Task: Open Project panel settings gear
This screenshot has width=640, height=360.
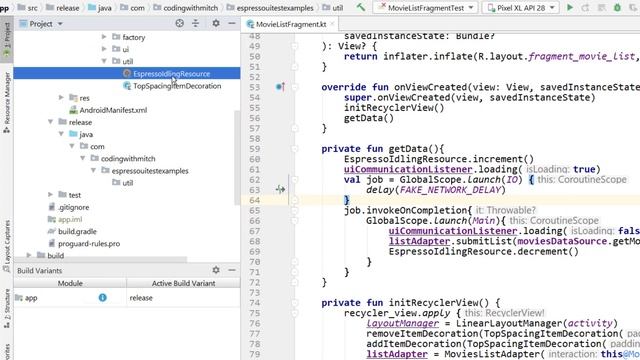Action: point(216,24)
